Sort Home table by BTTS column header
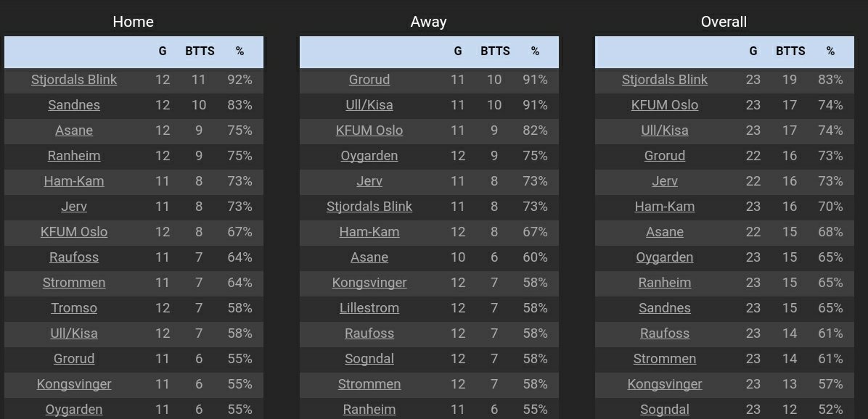 [200, 51]
